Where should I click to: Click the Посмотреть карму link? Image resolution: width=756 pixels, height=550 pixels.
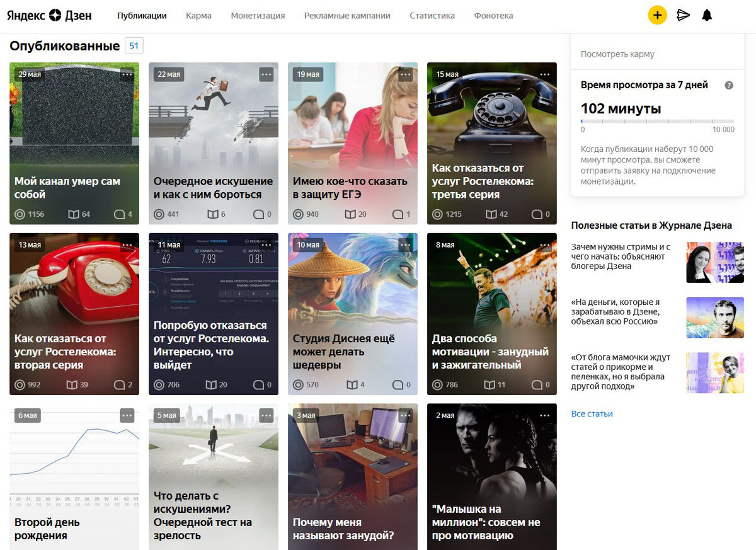click(x=617, y=54)
